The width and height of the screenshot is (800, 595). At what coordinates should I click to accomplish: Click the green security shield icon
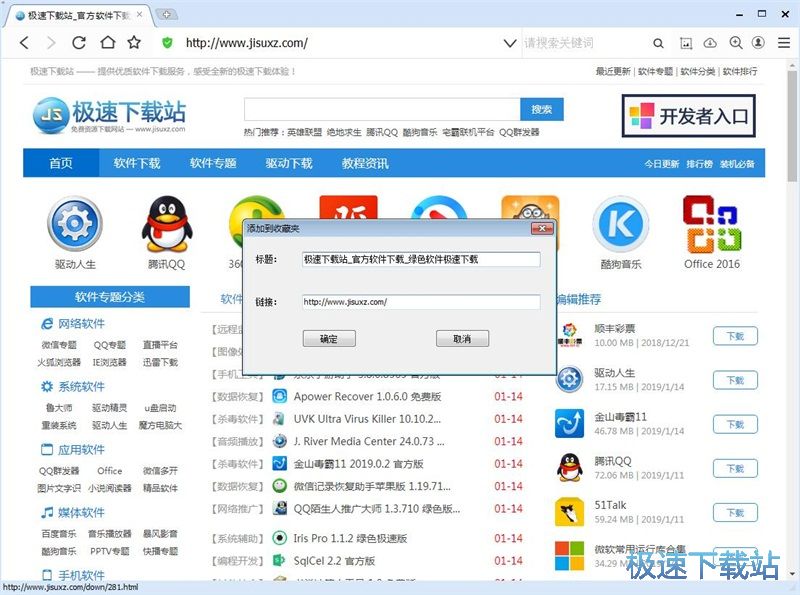[x=167, y=42]
